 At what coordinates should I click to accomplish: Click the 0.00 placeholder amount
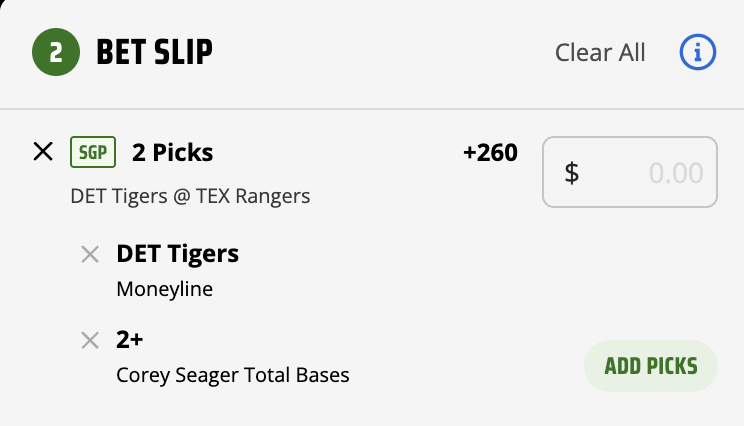[676, 173]
